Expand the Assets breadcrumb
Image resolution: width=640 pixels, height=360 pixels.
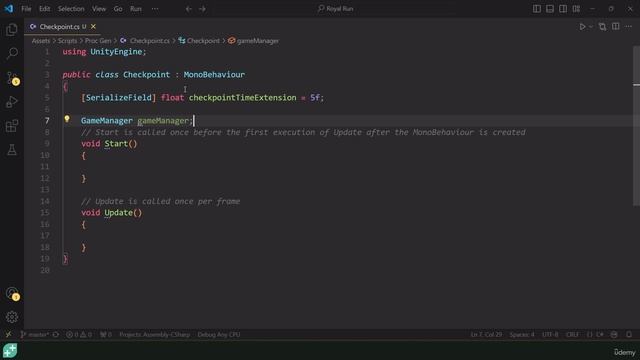coord(41,41)
